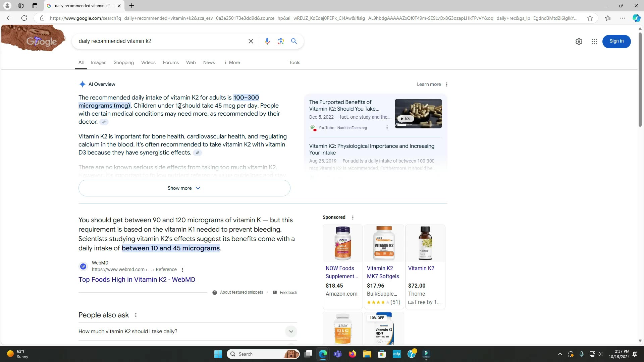Open the More search filters dropdown
The height and width of the screenshot is (362, 644).
tap(232, 63)
